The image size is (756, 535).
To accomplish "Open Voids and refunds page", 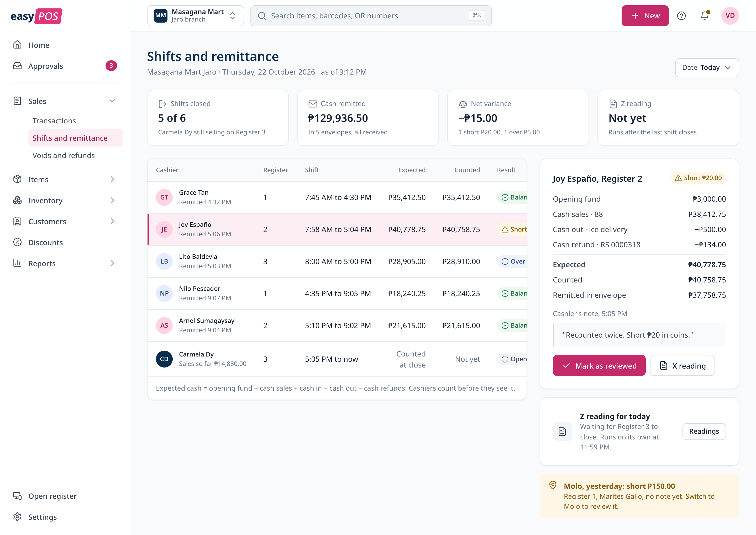I will (x=75, y=155).
